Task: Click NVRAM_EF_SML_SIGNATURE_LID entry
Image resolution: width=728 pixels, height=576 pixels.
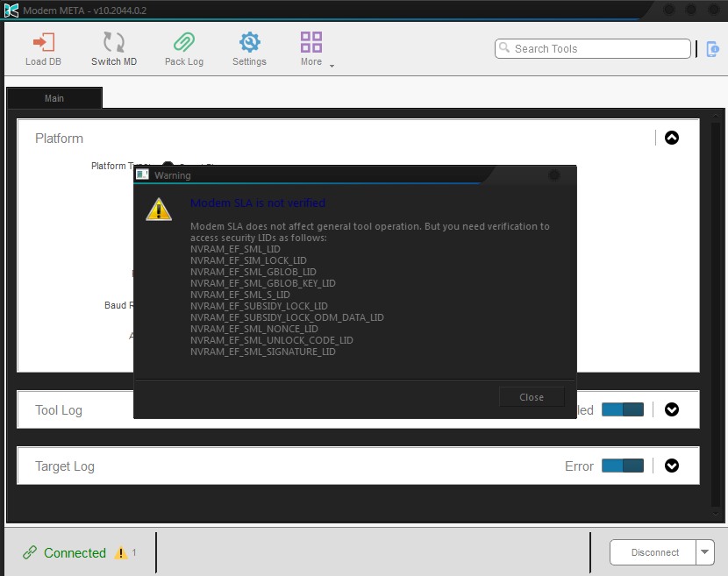Action: coord(263,352)
